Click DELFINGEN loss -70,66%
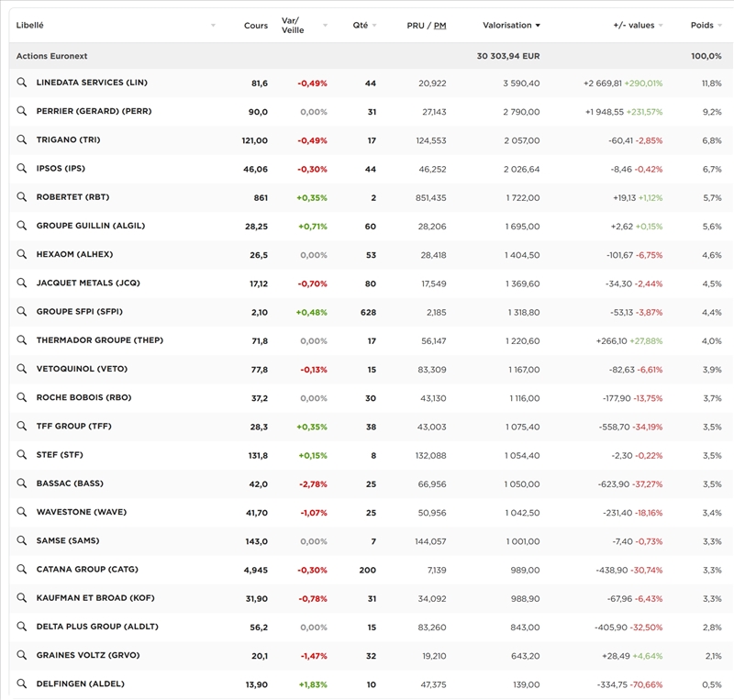Image resolution: width=734 pixels, height=700 pixels. click(x=647, y=684)
